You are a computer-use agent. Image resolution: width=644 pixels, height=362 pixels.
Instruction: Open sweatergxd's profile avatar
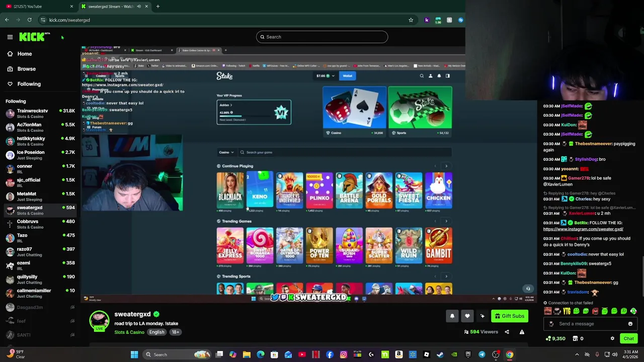tap(99, 320)
